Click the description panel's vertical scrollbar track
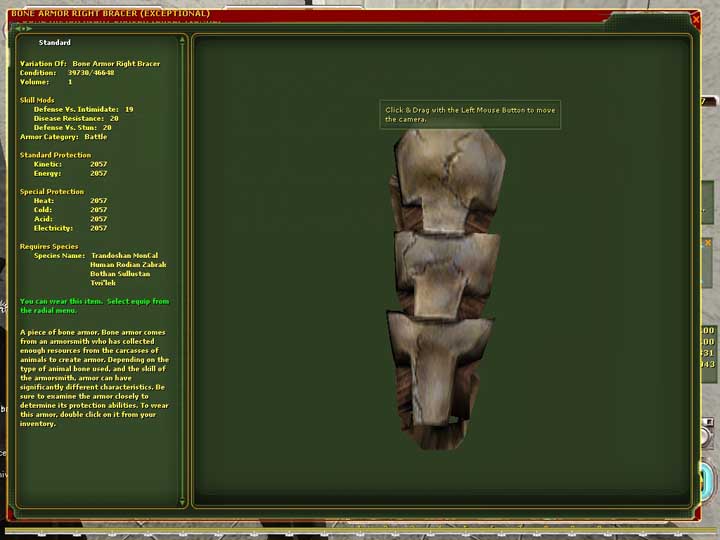Screen dimensions: 720x540 tap(182, 271)
